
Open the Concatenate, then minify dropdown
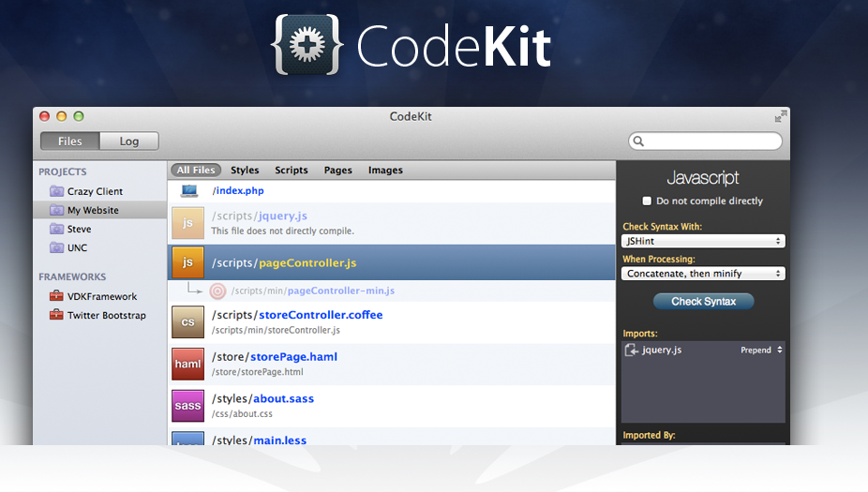pos(703,274)
